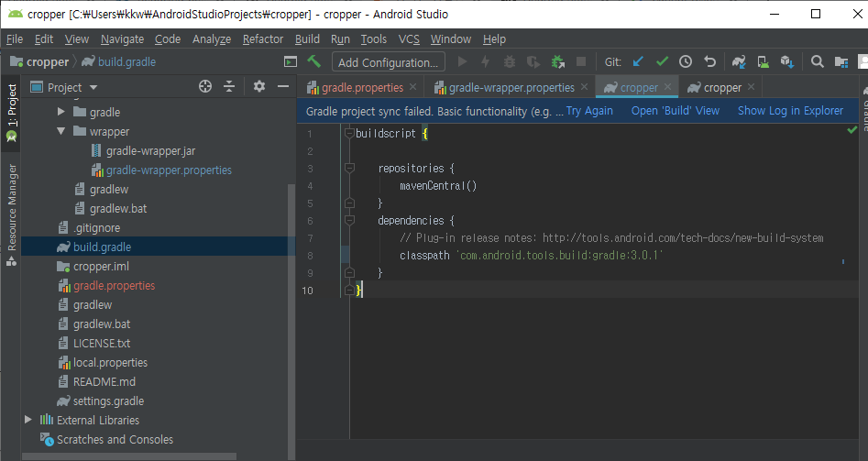Image resolution: width=868 pixels, height=461 pixels.
Task: Select build.gradle in project tree
Action: [x=103, y=247]
